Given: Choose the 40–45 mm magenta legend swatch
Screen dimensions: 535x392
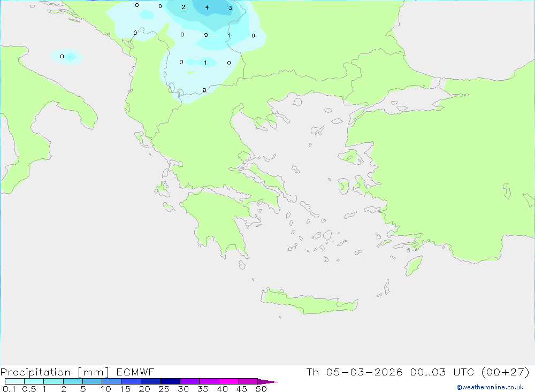Looking at the screenshot, I should (x=228, y=381).
